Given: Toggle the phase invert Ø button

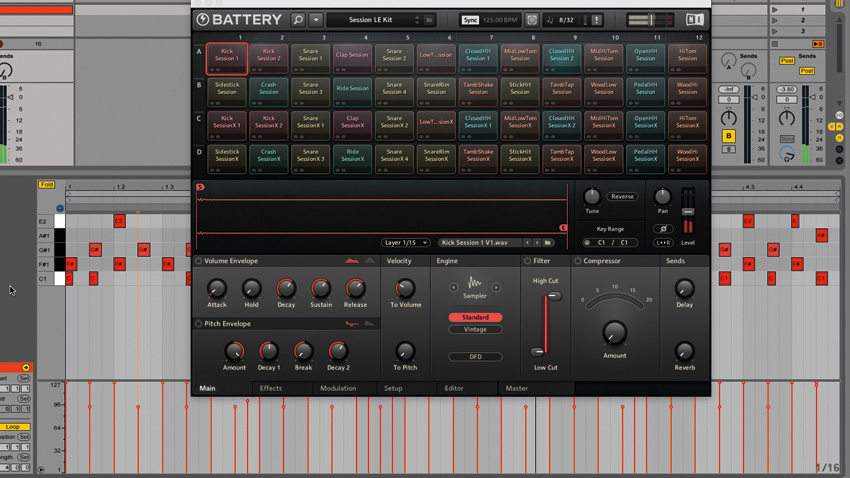Looking at the screenshot, I should [663, 228].
